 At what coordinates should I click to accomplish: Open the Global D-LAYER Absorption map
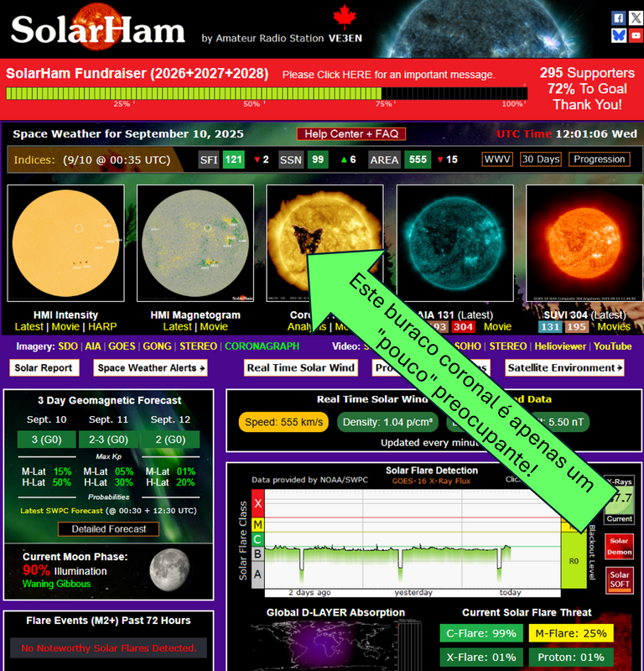click(336, 645)
